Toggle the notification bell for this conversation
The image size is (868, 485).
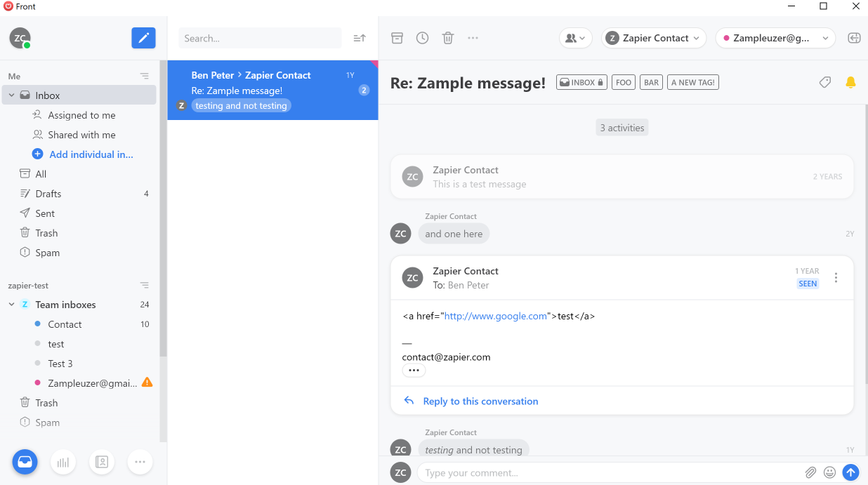click(850, 82)
